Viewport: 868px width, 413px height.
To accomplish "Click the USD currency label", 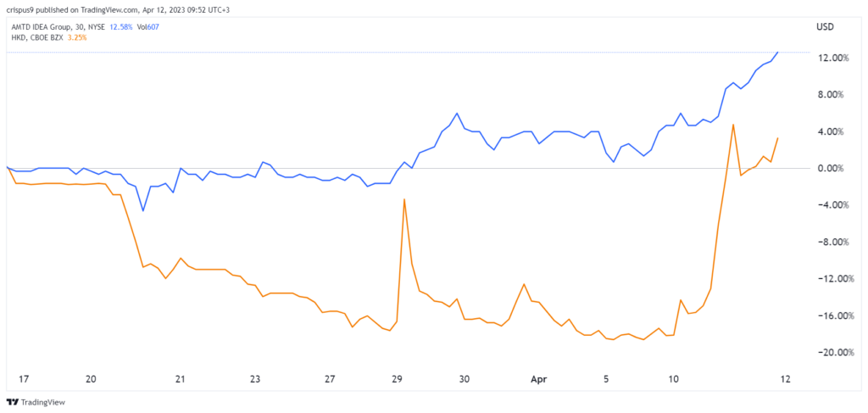I will (x=826, y=27).
